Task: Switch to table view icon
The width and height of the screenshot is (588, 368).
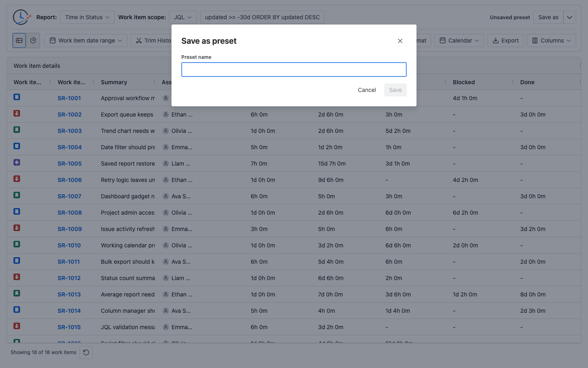Action: click(x=19, y=40)
